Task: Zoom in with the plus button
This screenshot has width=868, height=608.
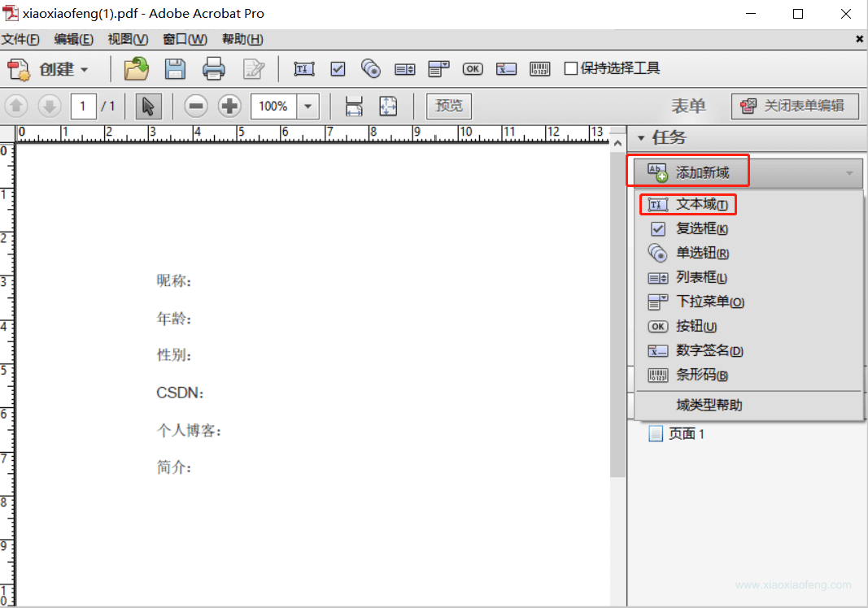Action: point(229,106)
